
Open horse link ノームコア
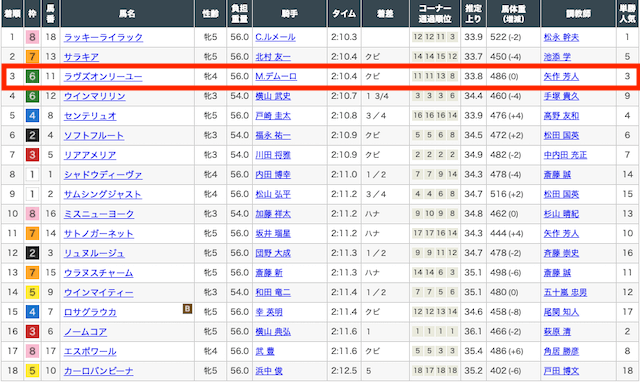85,332
